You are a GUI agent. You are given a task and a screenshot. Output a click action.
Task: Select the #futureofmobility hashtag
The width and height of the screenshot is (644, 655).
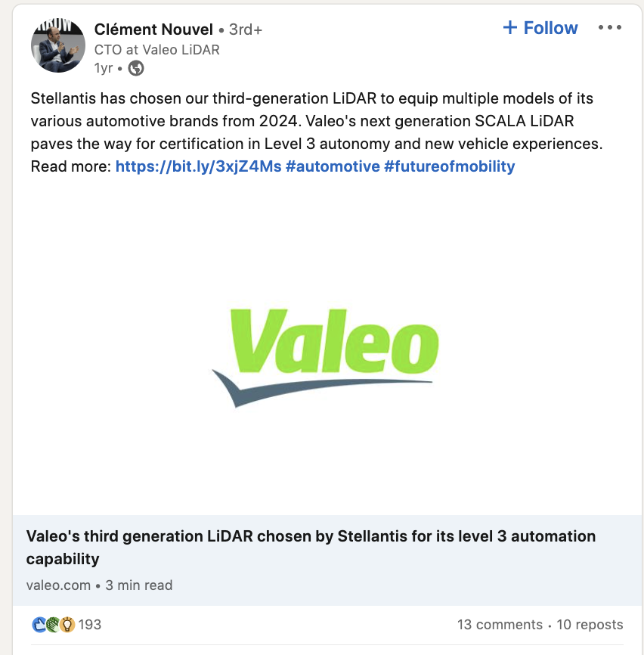(449, 166)
